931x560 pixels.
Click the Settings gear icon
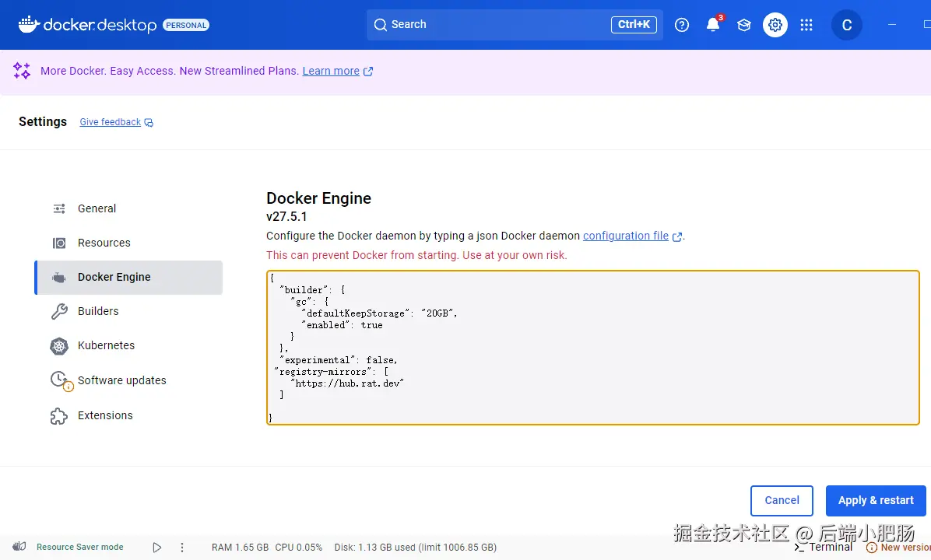[775, 25]
